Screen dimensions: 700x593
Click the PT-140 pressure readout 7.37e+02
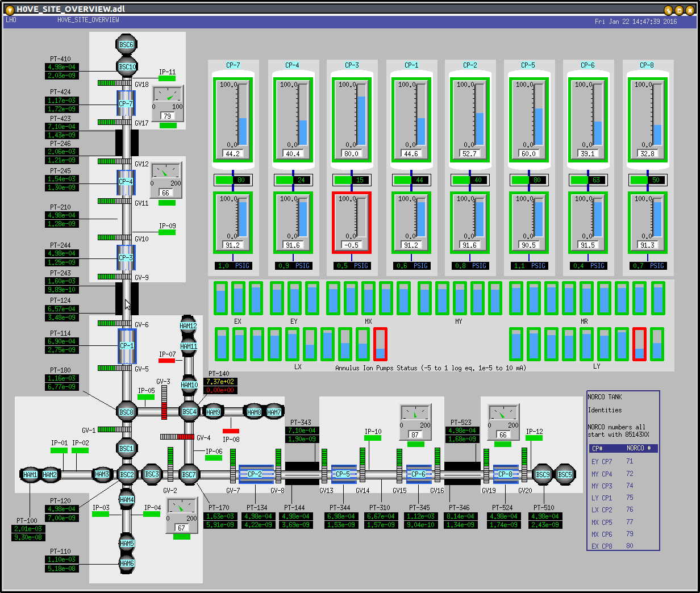pos(220,382)
